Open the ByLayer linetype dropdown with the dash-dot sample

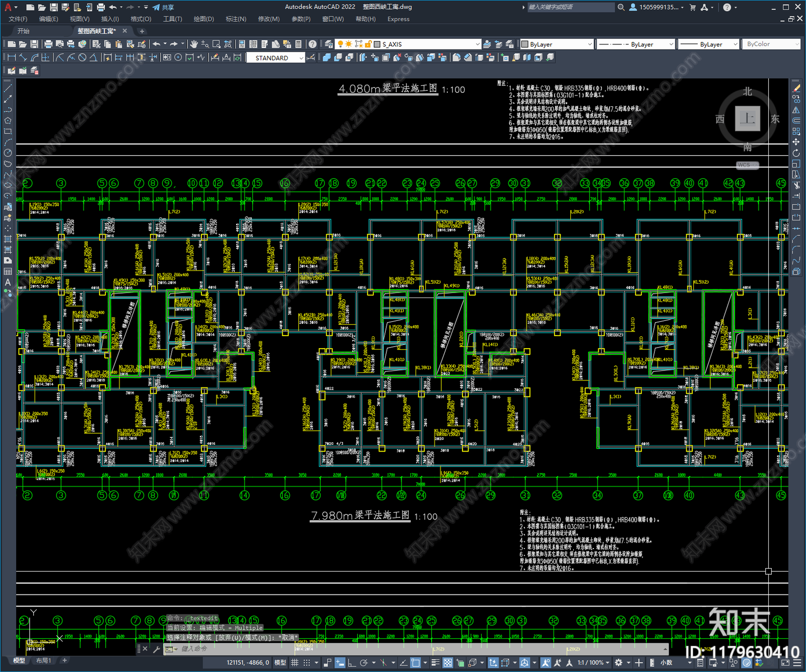coord(636,44)
